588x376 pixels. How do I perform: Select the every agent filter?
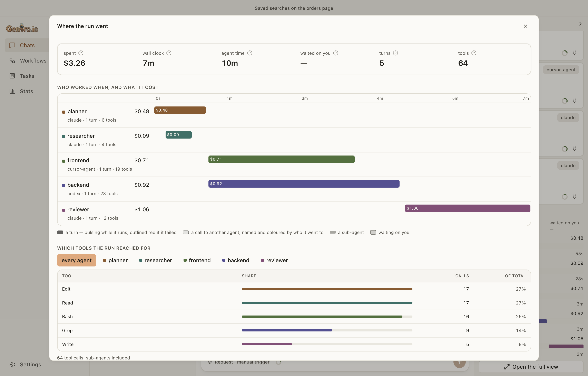[x=77, y=260]
